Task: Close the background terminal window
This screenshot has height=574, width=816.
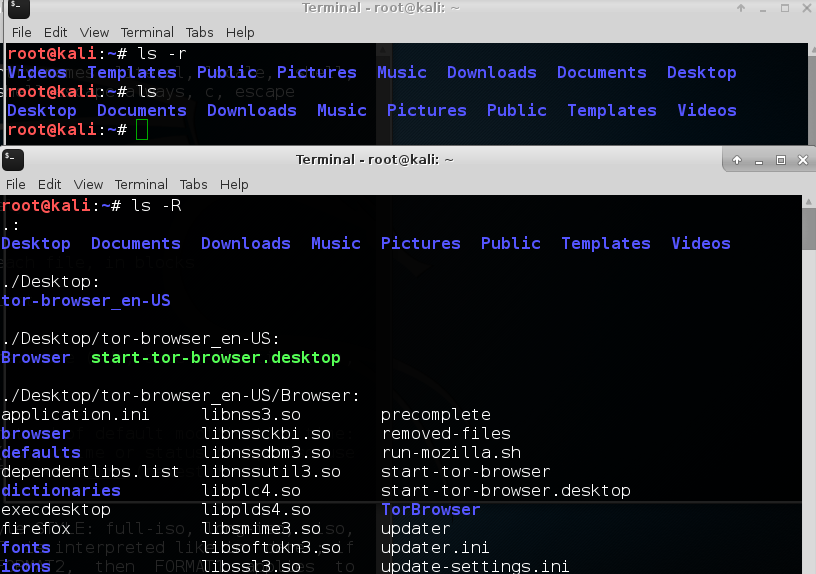Action: [x=807, y=8]
